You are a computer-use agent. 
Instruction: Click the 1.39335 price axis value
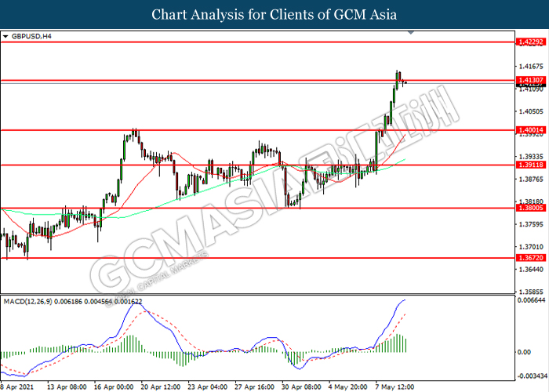531,157
